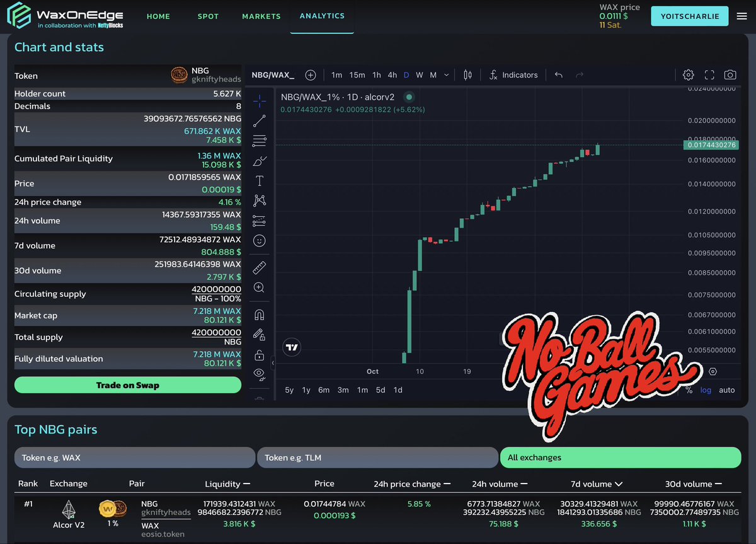Switch chart to 1h interval
The height and width of the screenshot is (544, 756).
coord(377,75)
